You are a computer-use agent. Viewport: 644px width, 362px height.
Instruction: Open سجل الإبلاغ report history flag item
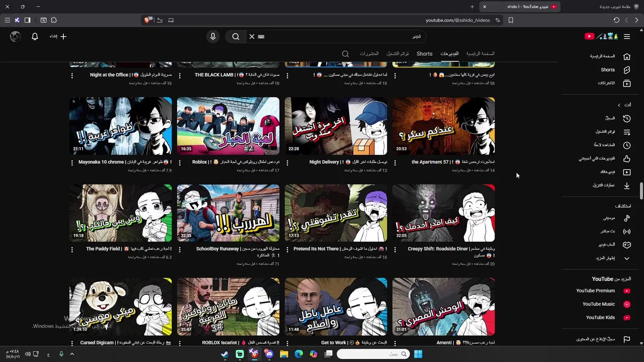click(x=604, y=339)
